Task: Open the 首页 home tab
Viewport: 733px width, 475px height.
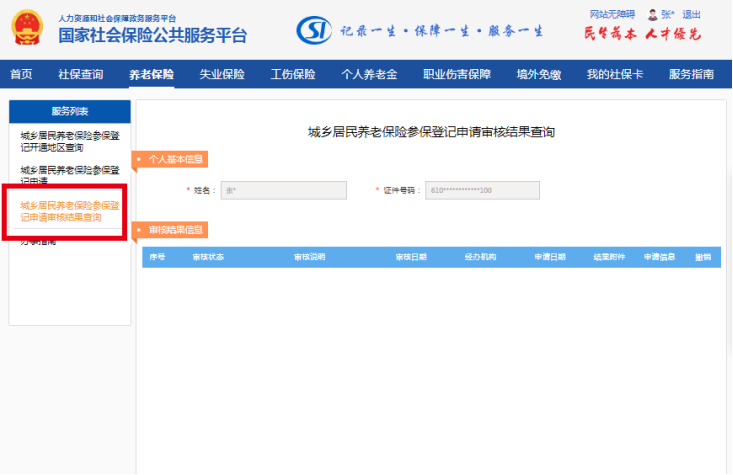Action: pyautogui.click(x=21, y=75)
